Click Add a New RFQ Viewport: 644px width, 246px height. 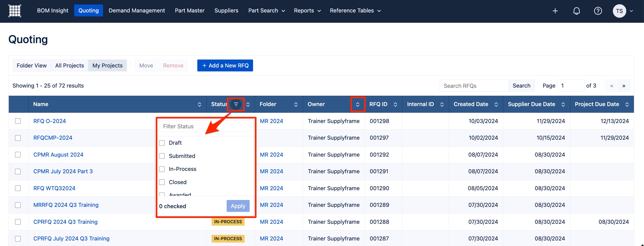(225, 66)
